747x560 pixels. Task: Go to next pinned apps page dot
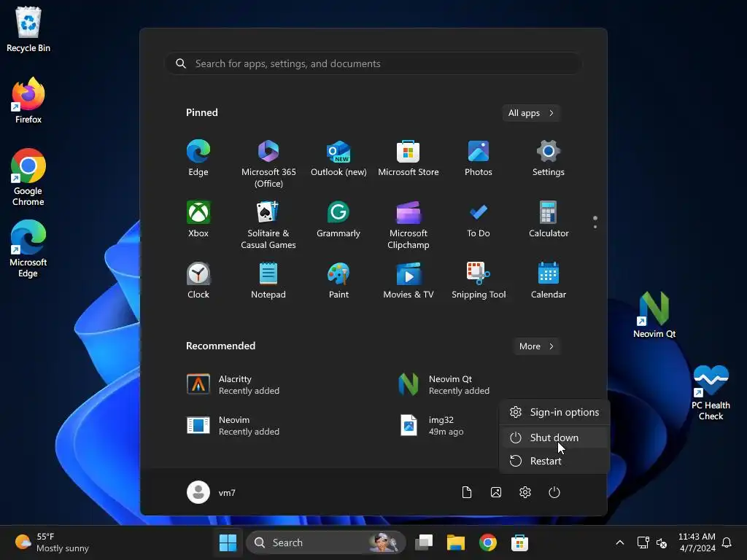(x=595, y=227)
